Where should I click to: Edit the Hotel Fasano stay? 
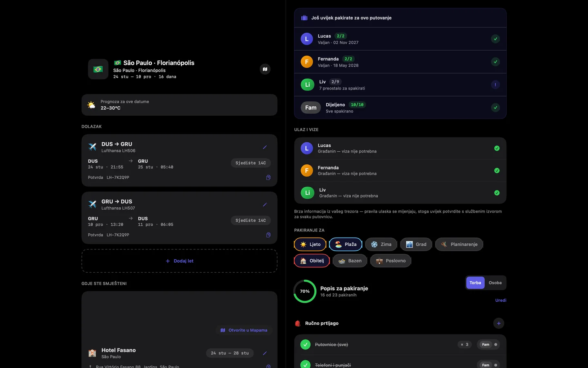tap(265, 353)
